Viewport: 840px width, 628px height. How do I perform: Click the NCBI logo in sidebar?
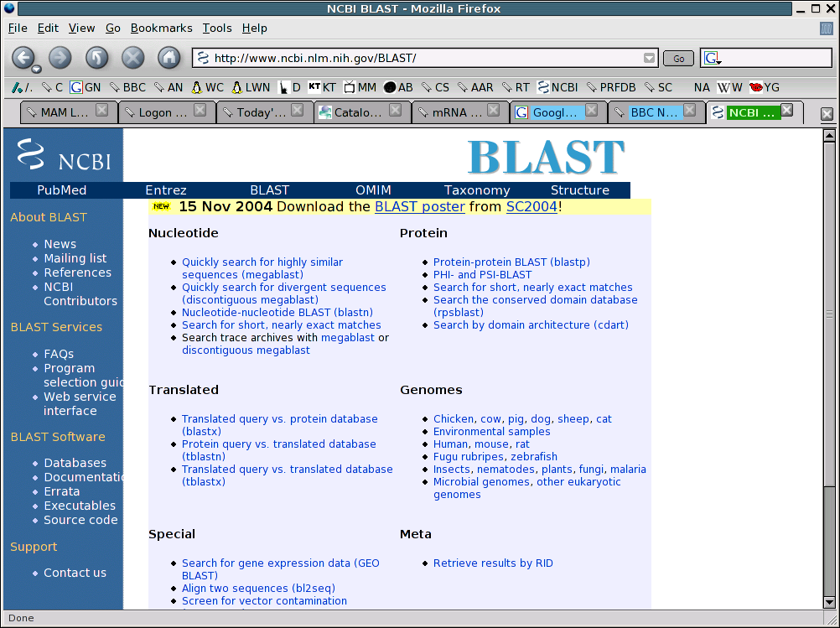pos(64,156)
